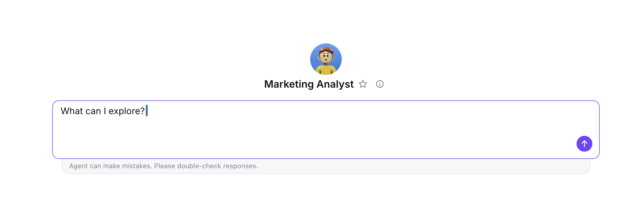
Task: Click the blue circular agent portrait
Action: (326, 59)
